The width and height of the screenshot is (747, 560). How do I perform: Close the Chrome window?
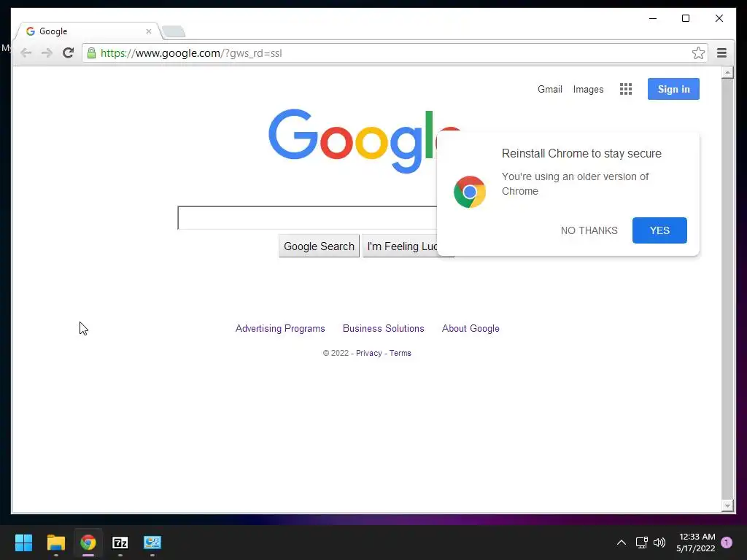(719, 18)
